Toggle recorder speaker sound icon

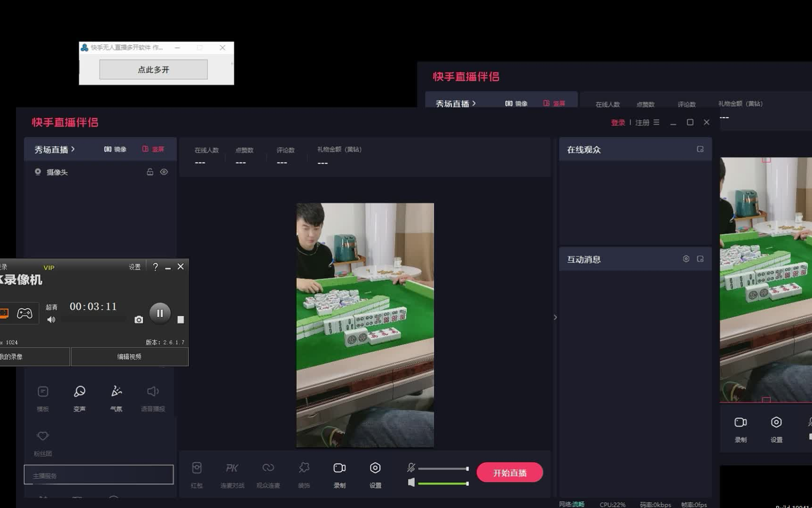tap(51, 320)
